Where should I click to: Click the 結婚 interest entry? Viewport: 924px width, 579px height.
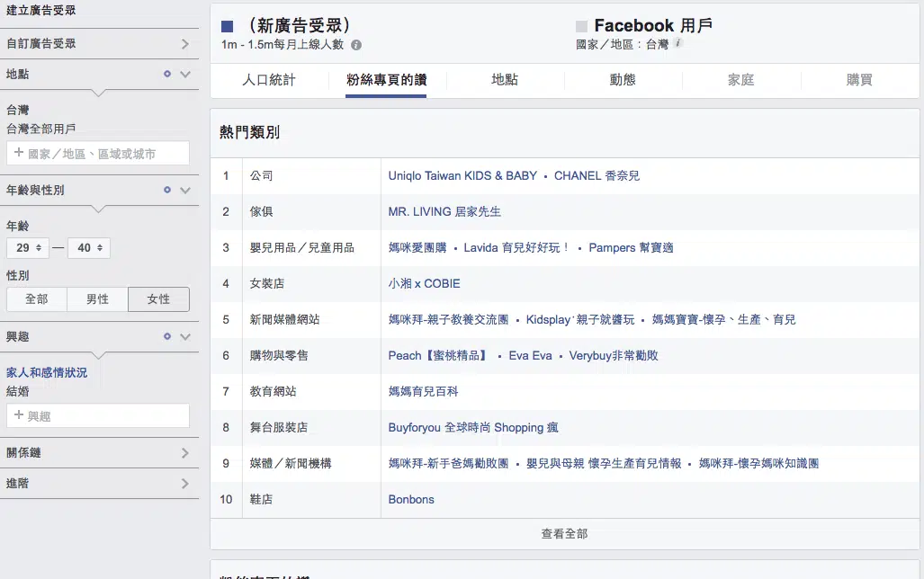tap(18, 391)
